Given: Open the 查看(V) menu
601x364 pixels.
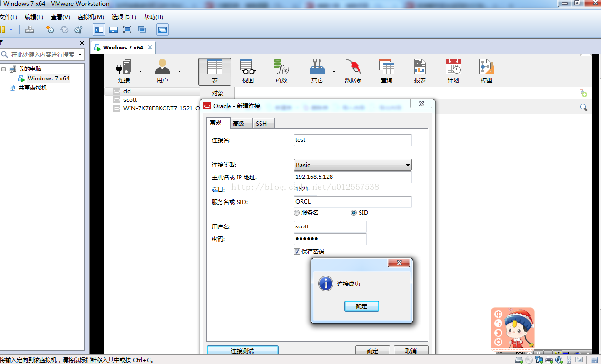Looking at the screenshot, I should pyautogui.click(x=60, y=17).
